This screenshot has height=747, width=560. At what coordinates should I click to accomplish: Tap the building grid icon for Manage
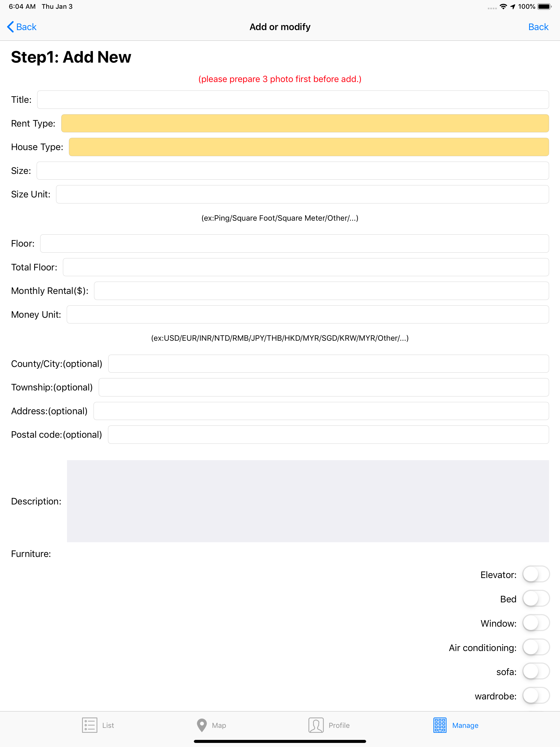pos(440,725)
